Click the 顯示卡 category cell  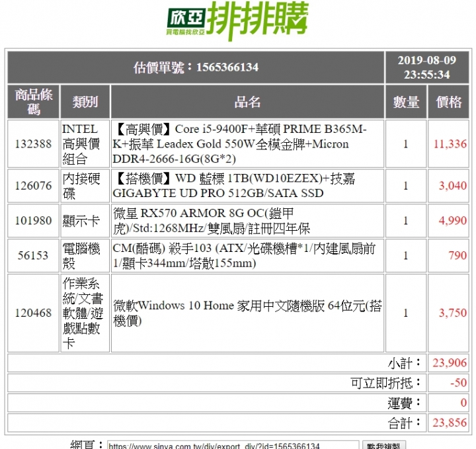[x=85, y=221]
